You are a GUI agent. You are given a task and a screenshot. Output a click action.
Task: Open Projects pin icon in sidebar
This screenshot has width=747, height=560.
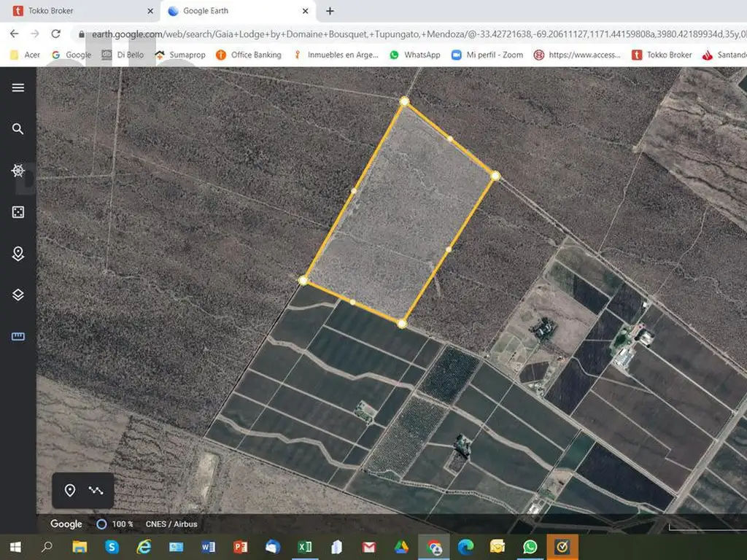point(18,254)
